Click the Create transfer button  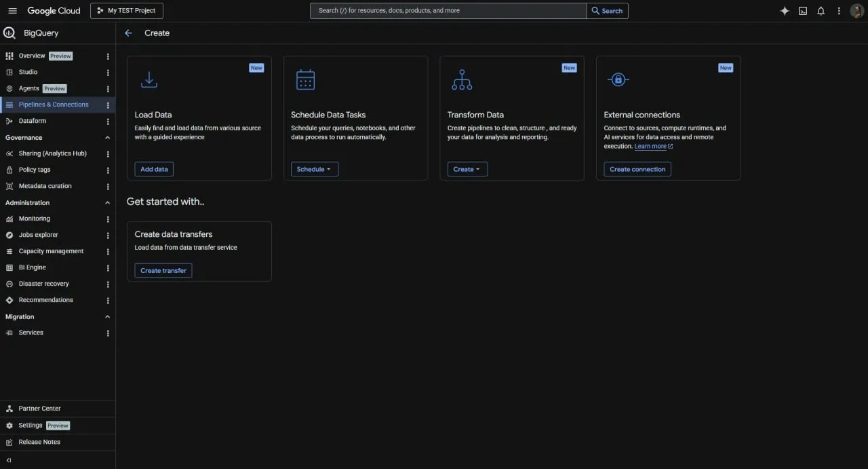163,270
